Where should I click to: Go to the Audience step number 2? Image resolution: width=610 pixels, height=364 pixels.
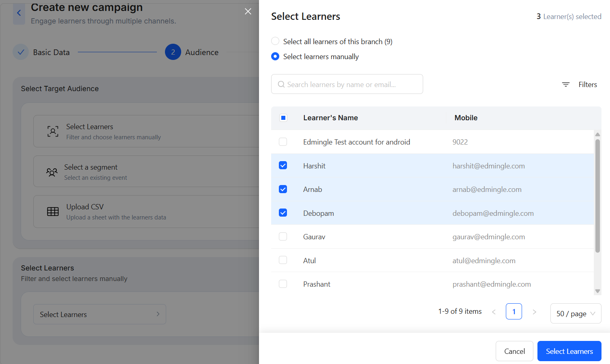click(173, 52)
